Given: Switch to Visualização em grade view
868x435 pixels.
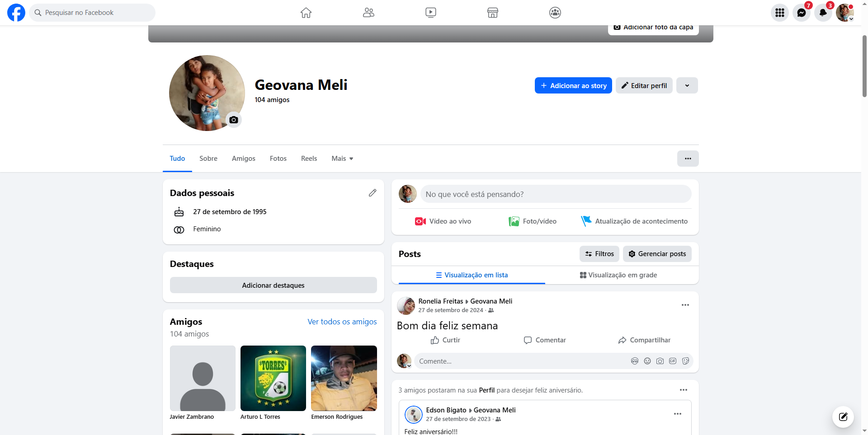Looking at the screenshot, I should tap(618, 275).
